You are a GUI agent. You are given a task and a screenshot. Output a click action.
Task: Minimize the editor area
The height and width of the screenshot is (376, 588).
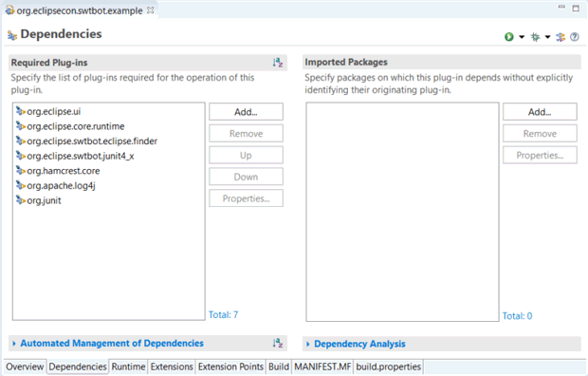coord(561,8)
